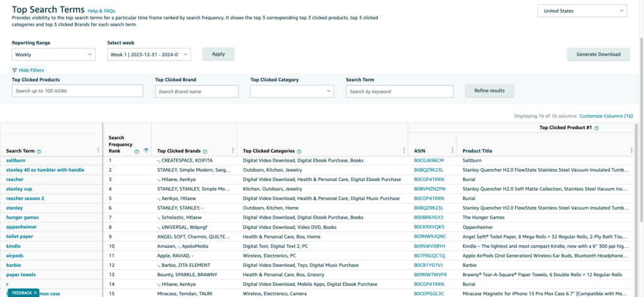The height and width of the screenshot is (297, 644).
Task: Click help icon next to Top Clicked Categories
Action: pos(299,151)
